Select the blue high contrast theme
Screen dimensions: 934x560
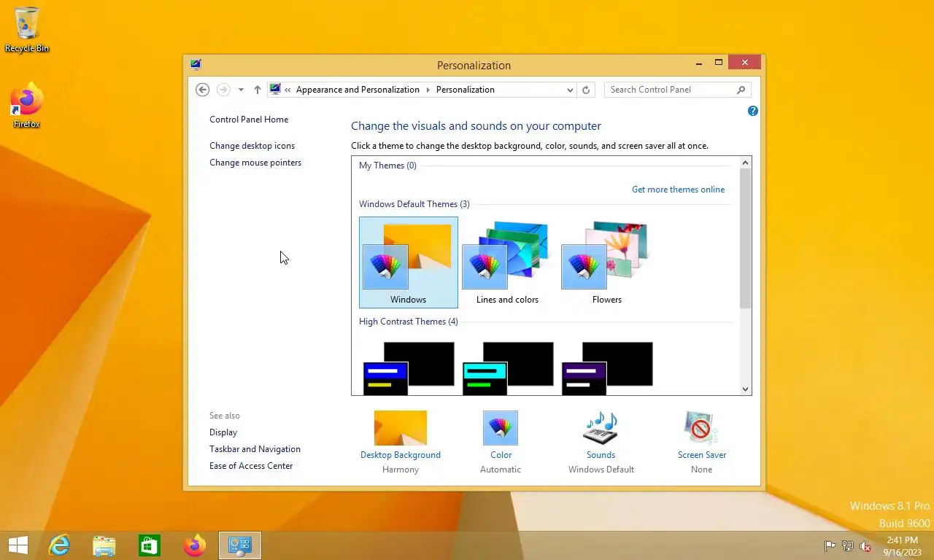point(409,368)
